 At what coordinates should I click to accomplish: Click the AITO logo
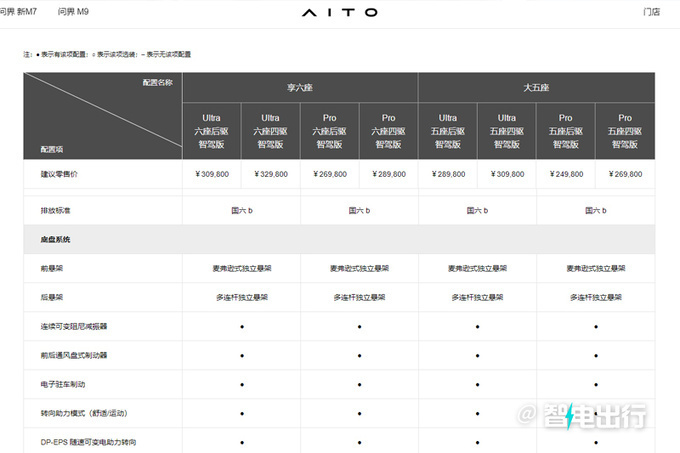point(340,13)
